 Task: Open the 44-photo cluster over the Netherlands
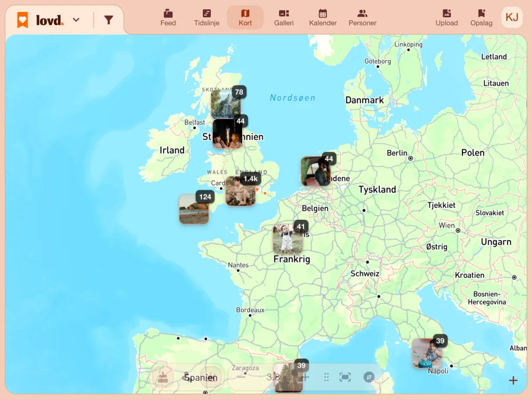pos(316,171)
